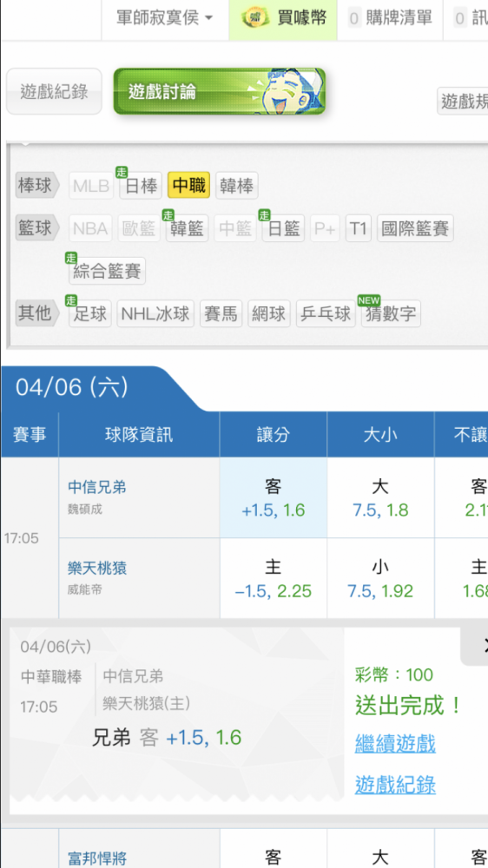
Task: Pick 客 +1.5, 1.6 handicap option
Action: click(273, 497)
